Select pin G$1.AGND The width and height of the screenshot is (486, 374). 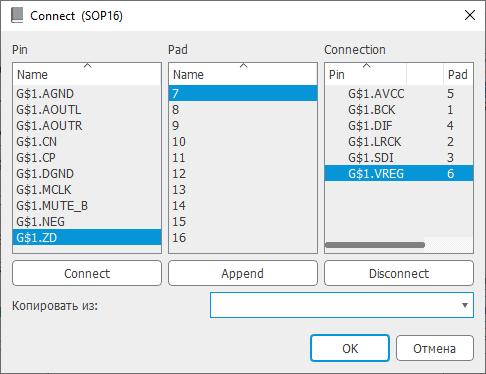[87, 94]
